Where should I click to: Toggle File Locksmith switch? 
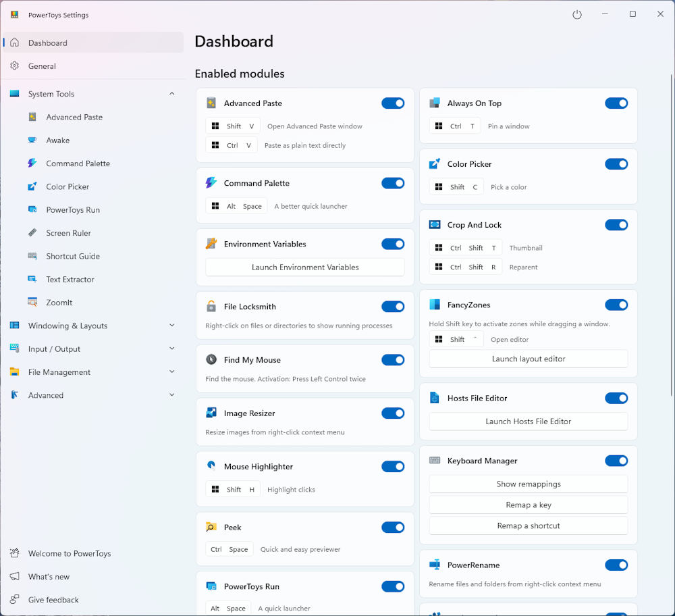[393, 306]
